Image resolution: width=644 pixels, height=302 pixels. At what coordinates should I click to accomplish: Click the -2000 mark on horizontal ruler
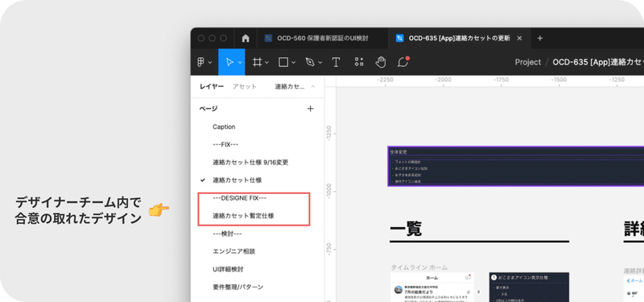(444, 80)
